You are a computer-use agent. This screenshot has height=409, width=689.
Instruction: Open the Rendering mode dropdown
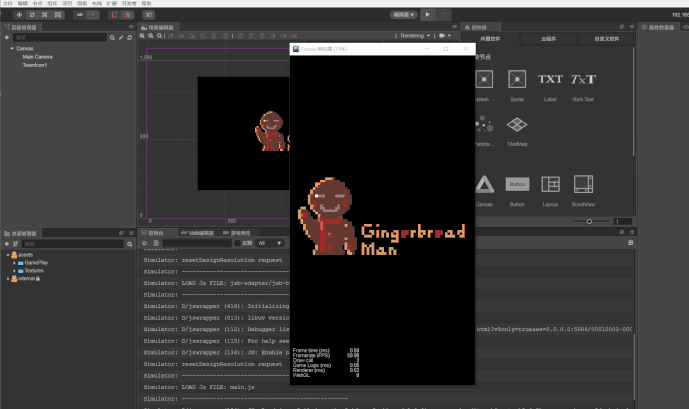coord(415,36)
